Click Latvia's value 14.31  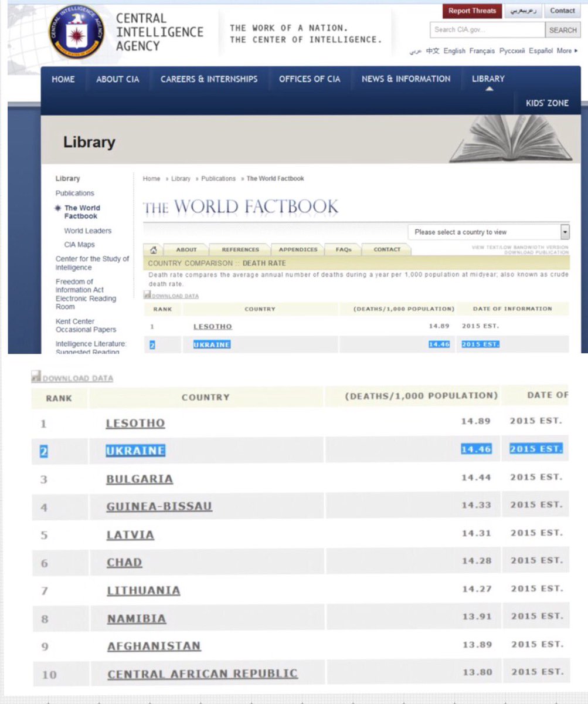476,533
